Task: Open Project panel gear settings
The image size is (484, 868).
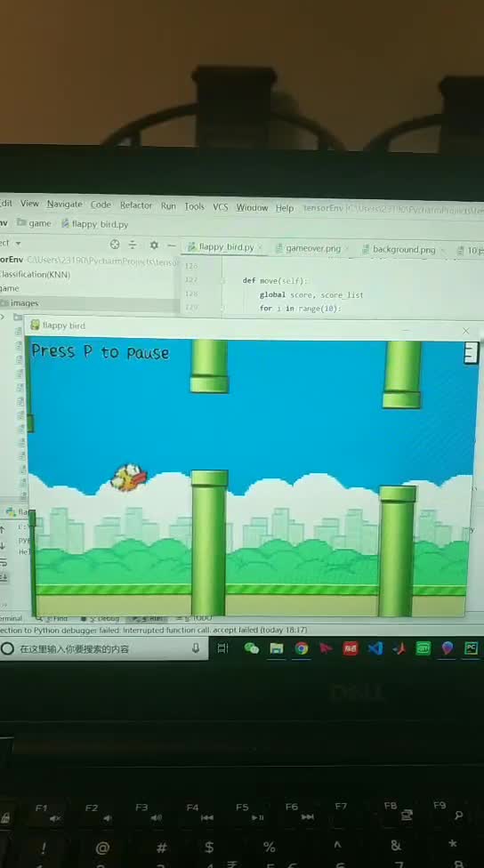Action: (154, 245)
